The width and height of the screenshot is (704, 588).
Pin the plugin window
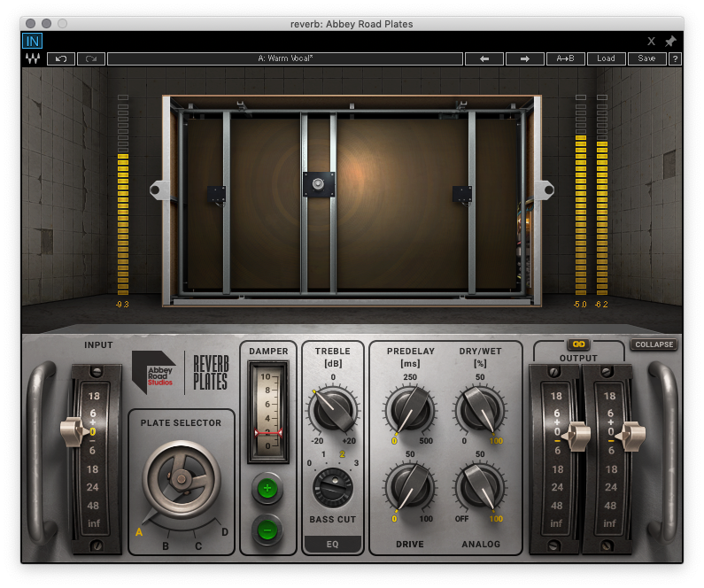670,42
